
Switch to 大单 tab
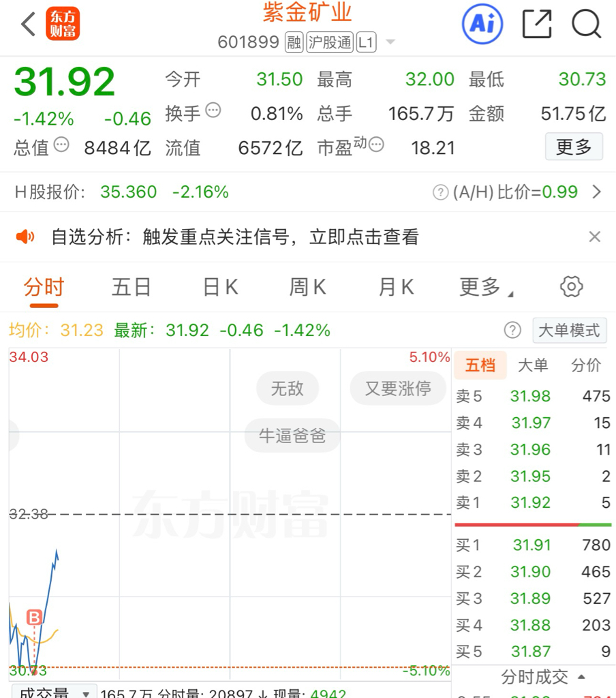coord(533,365)
